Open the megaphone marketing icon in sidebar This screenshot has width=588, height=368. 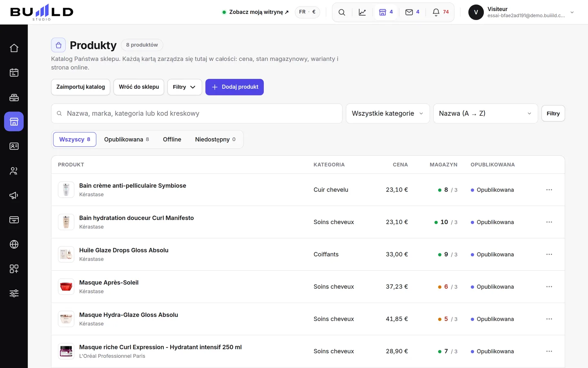click(x=14, y=195)
